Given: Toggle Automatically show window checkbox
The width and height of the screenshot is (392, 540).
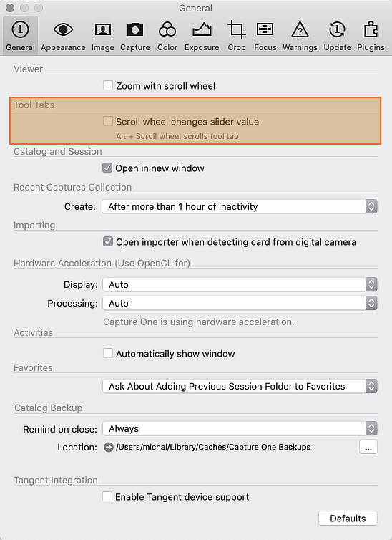Looking at the screenshot, I should (x=108, y=353).
